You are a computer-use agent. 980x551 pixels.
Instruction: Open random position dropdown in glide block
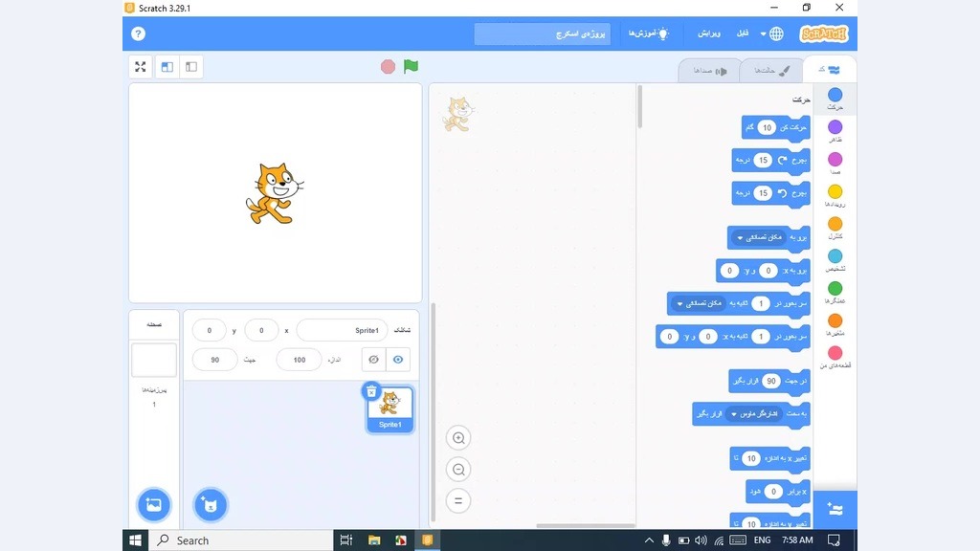point(699,303)
